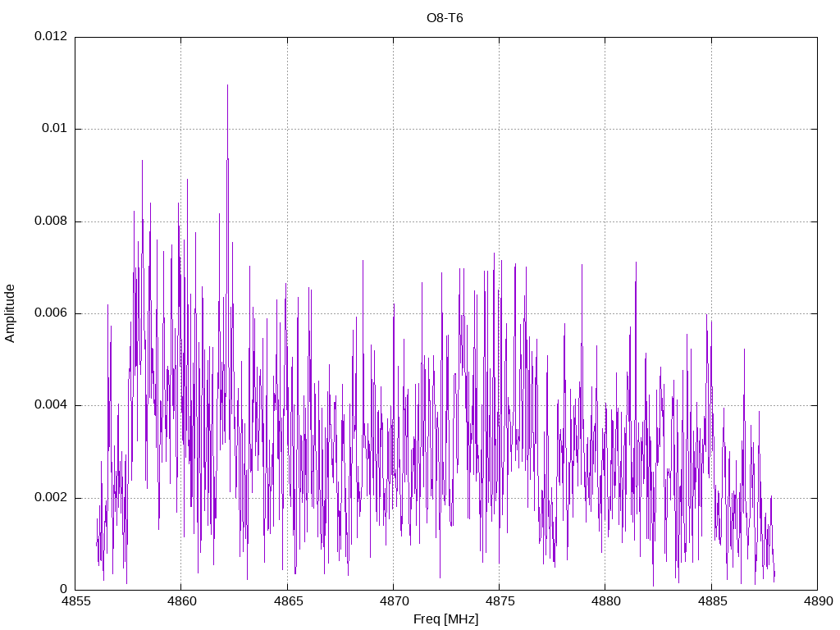840x630 pixels.
Task: Click the 0.008 y-axis tick label
Action: [x=51, y=221]
